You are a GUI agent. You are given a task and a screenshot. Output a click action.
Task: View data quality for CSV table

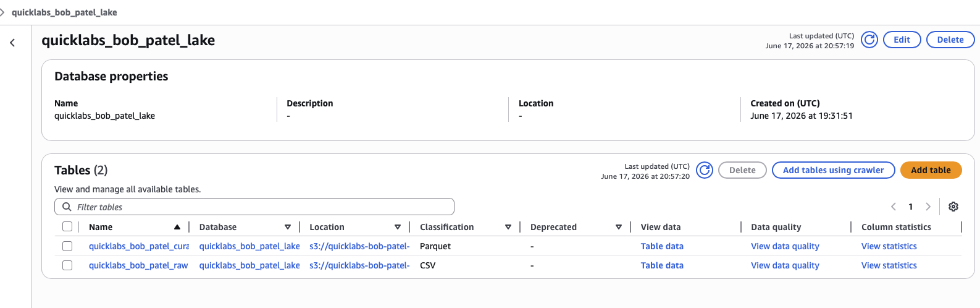click(785, 265)
